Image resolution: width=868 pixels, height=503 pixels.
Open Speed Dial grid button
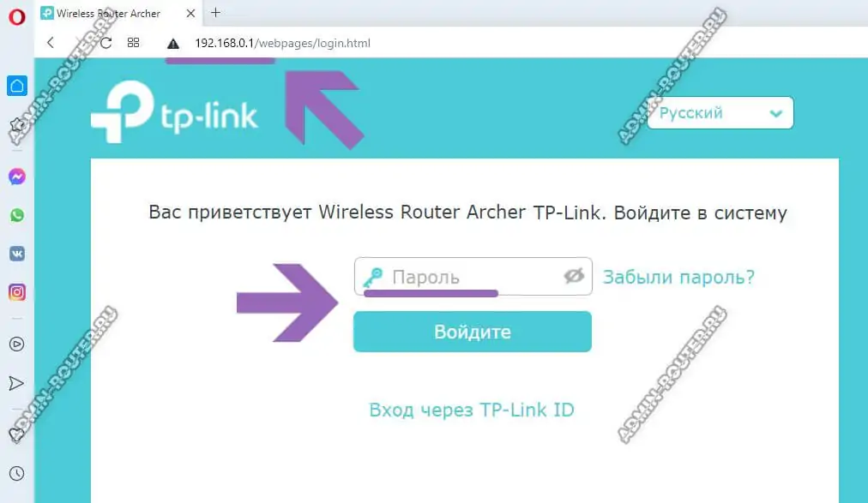click(x=134, y=43)
